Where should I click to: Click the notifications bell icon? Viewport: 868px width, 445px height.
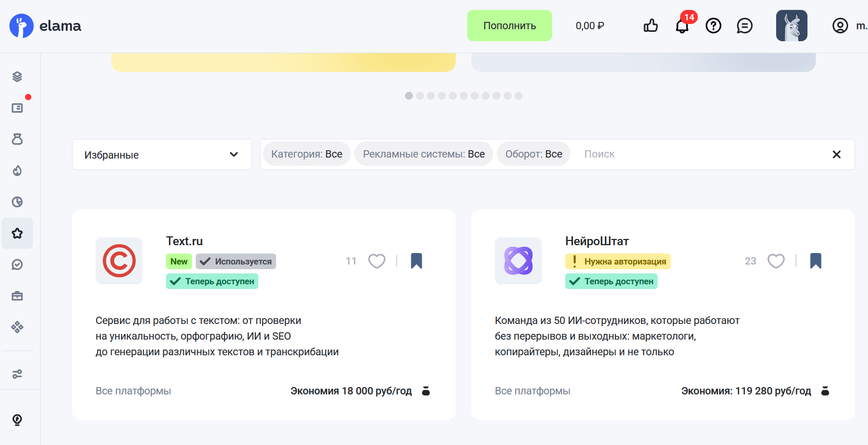click(682, 26)
